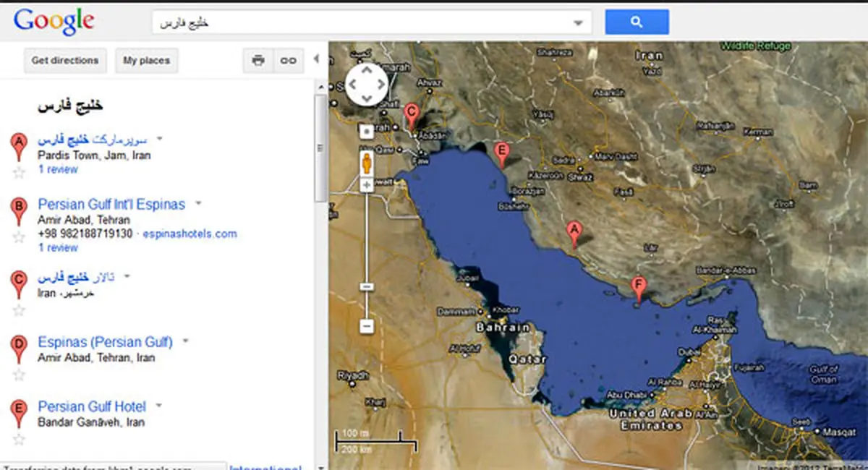Open the search box dropdown arrow
This screenshot has height=470, width=868.
tap(578, 22)
